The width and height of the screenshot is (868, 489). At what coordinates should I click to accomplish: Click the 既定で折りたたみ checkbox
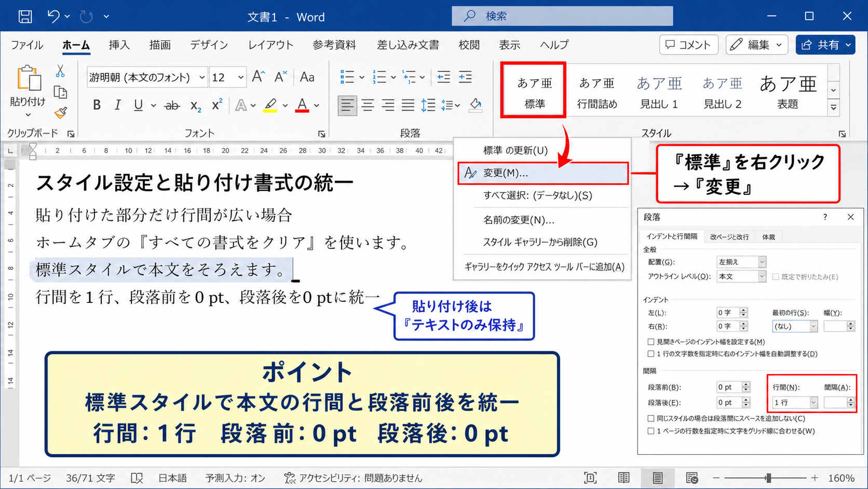pyautogui.click(x=776, y=277)
